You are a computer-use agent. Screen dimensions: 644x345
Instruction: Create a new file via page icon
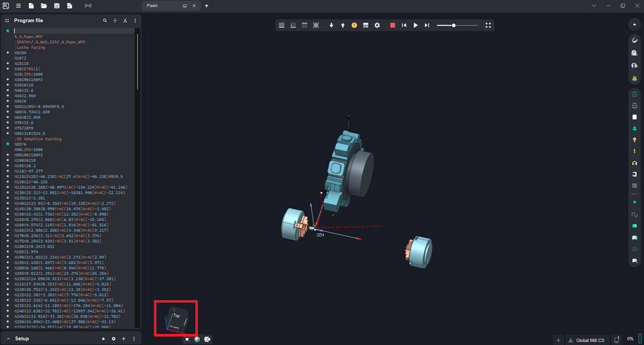coord(31,6)
